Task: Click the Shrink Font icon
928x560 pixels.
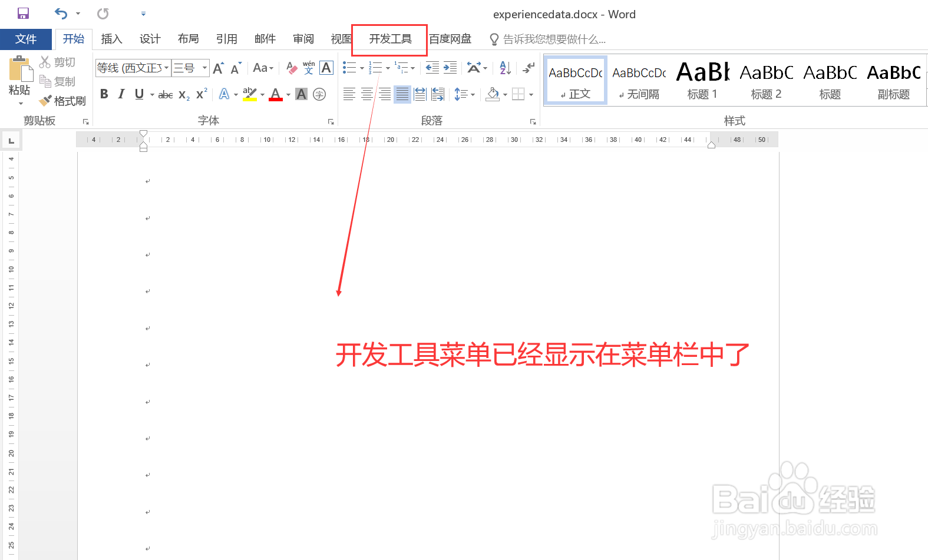Action: (236, 68)
